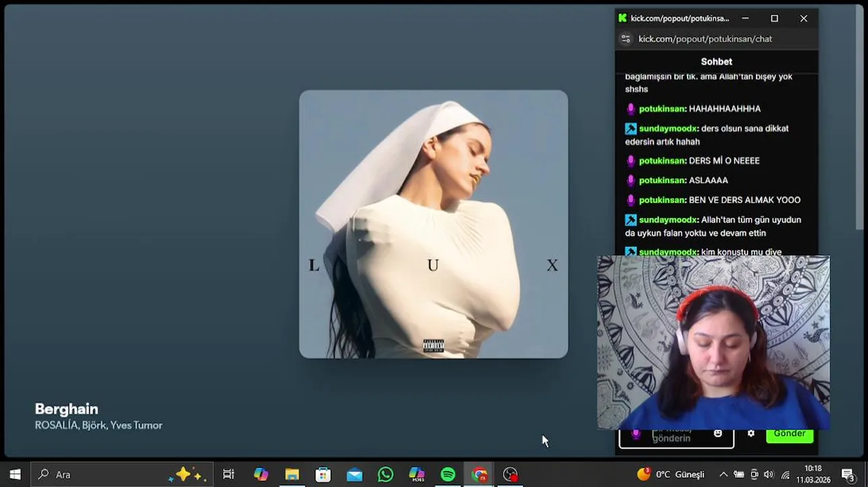The image size is (868, 487).
Task: Click username sundaymoodx on 'ders olsun' message
Action: pyautogui.click(x=669, y=129)
